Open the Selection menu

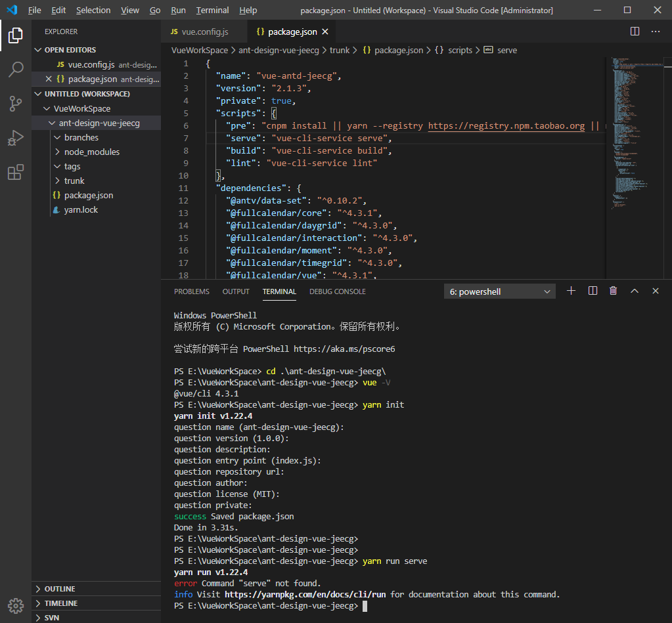click(x=93, y=11)
